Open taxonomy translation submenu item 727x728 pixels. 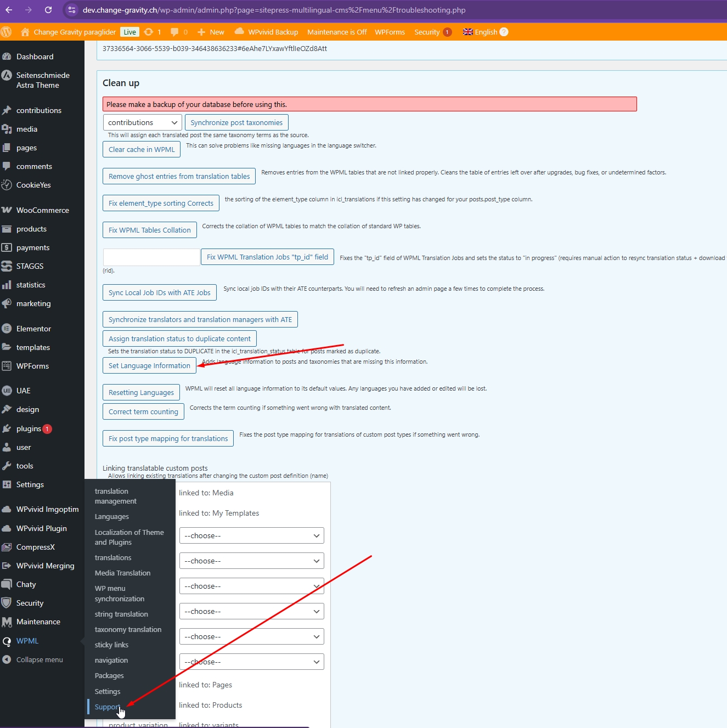click(x=128, y=629)
